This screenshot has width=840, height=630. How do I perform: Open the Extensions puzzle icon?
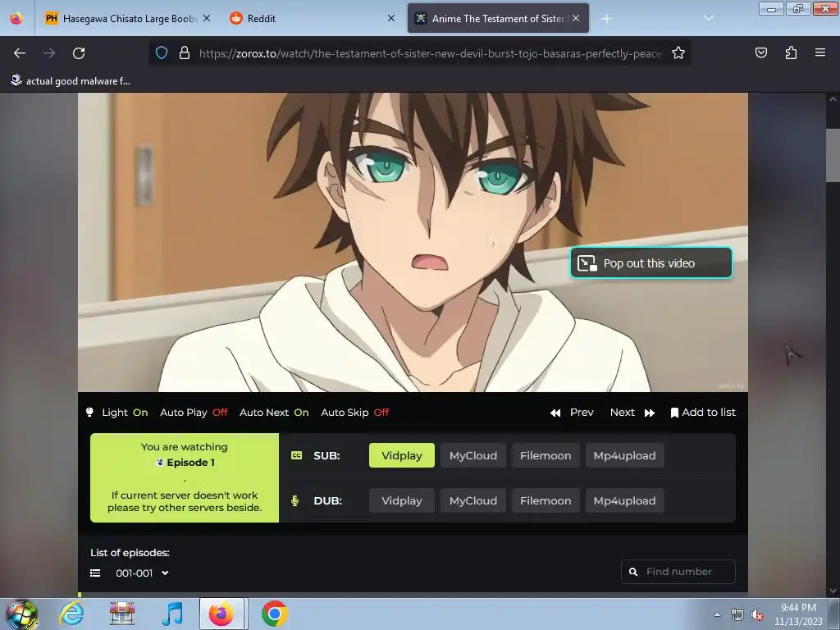[x=791, y=52]
